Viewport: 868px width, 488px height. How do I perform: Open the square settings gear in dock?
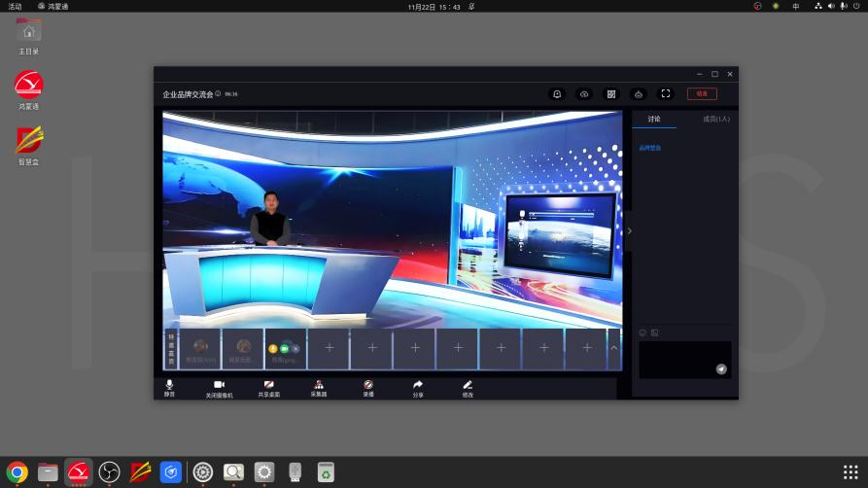click(x=264, y=472)
